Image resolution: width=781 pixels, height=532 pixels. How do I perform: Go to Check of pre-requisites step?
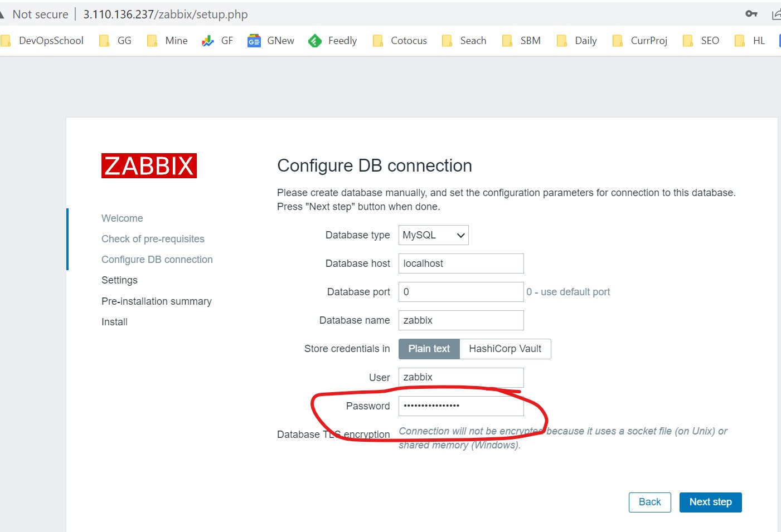click(x=153, y=239)
